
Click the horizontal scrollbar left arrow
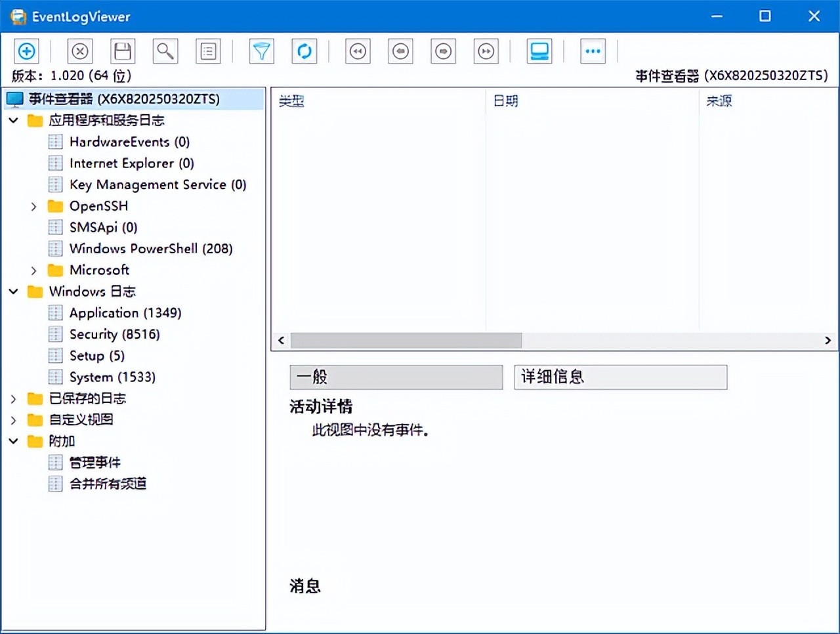[x=281, y=340]
